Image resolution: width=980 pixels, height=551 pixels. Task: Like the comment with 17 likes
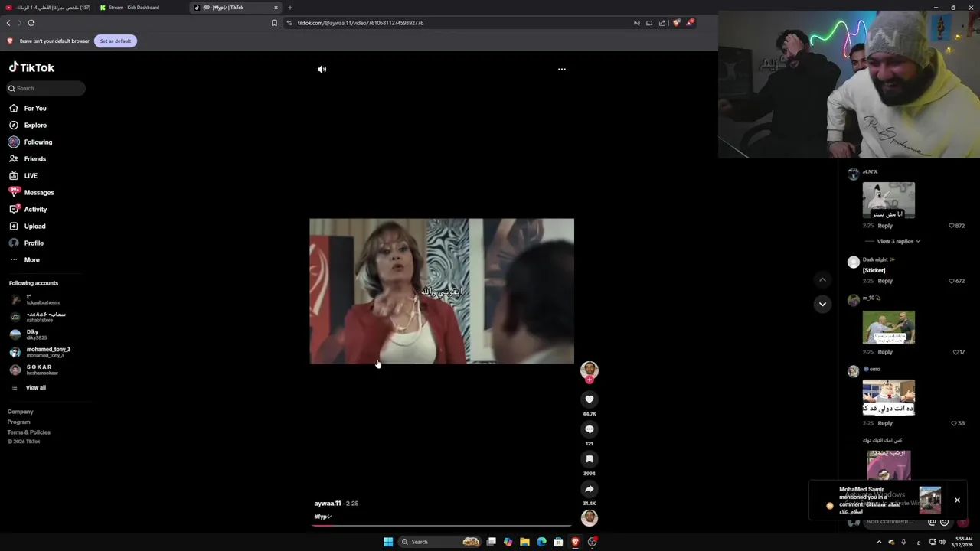[955, 352]
